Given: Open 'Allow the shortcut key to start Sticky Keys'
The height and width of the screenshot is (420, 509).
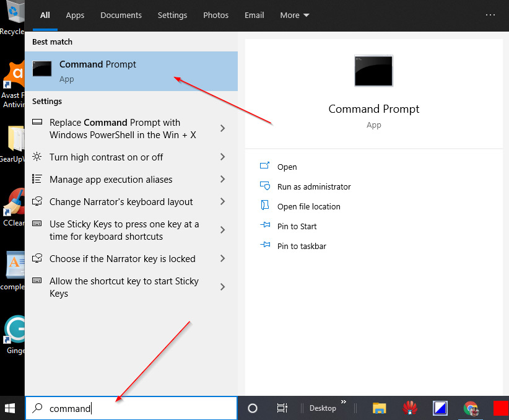Looking at the screenshot, I should [x=131, y=287].
